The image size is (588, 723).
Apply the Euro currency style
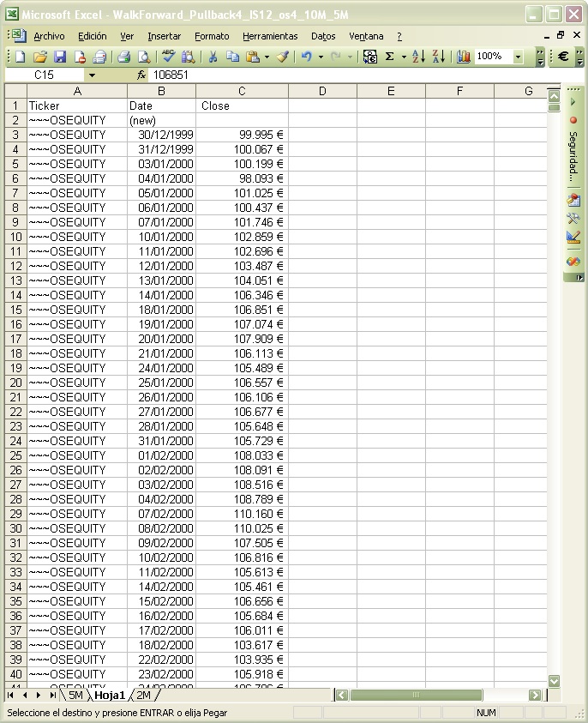563,57
